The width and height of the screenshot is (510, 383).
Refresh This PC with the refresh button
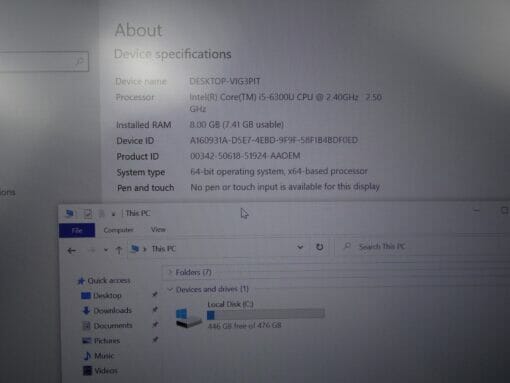[319, 247]
